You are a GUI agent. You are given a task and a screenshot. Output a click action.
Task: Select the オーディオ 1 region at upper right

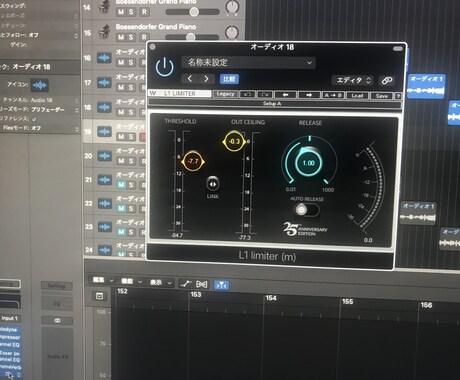[x=427, y=86]
